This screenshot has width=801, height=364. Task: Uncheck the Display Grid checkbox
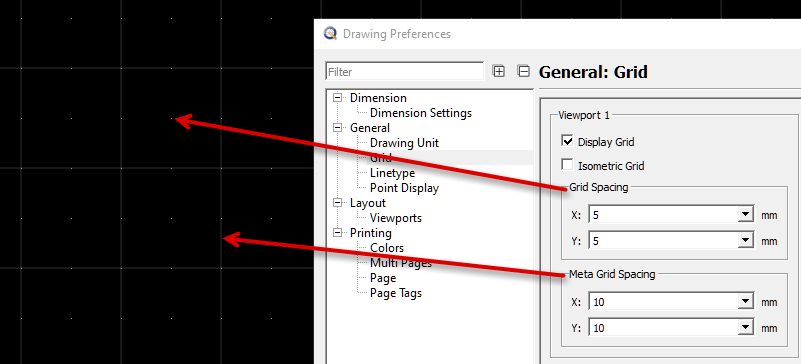tap(567, 141)
